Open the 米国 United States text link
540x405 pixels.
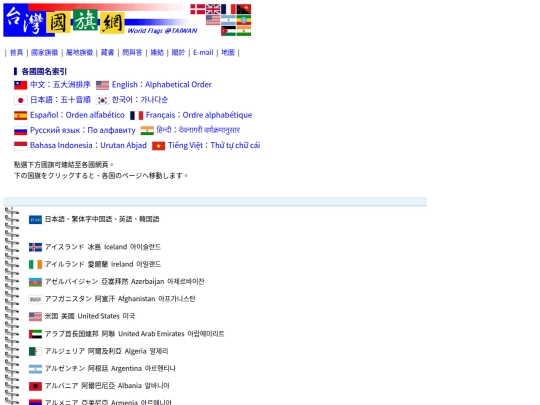point(90,316)
